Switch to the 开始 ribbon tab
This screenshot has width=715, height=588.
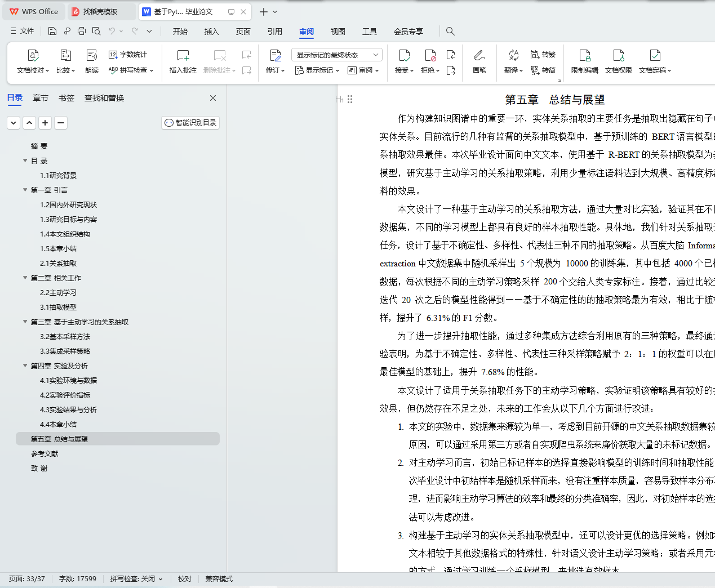180,32
